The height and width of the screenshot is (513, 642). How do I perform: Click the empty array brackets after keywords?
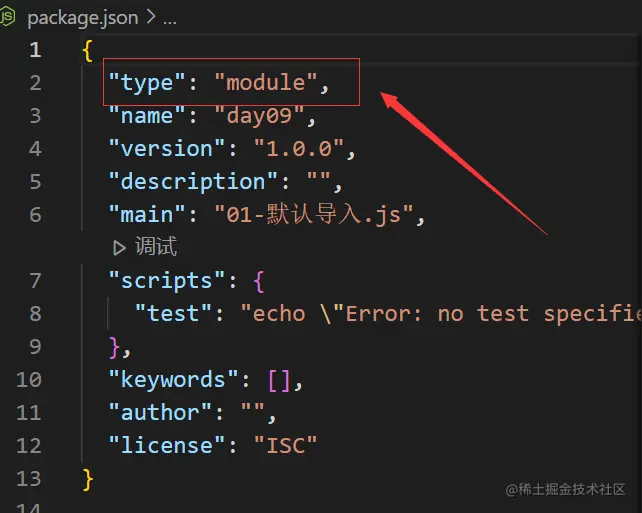tap(279, 380)
